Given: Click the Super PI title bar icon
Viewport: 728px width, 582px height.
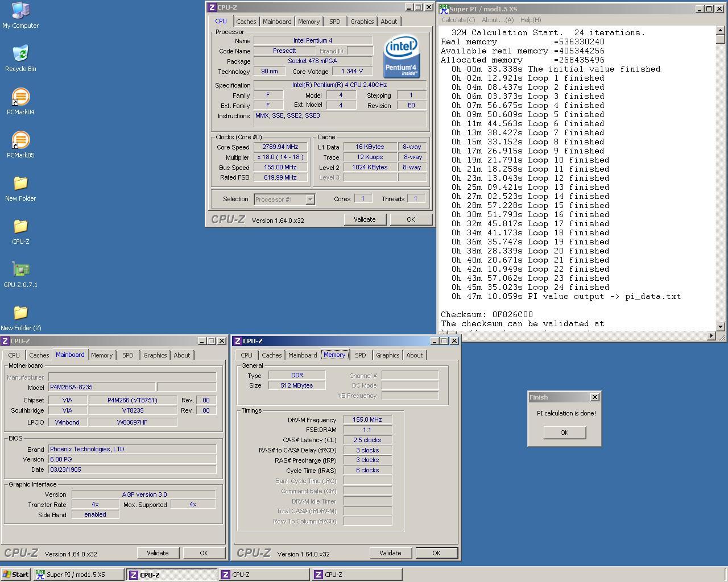Looking at the screenshot, I should pos(444,9).
